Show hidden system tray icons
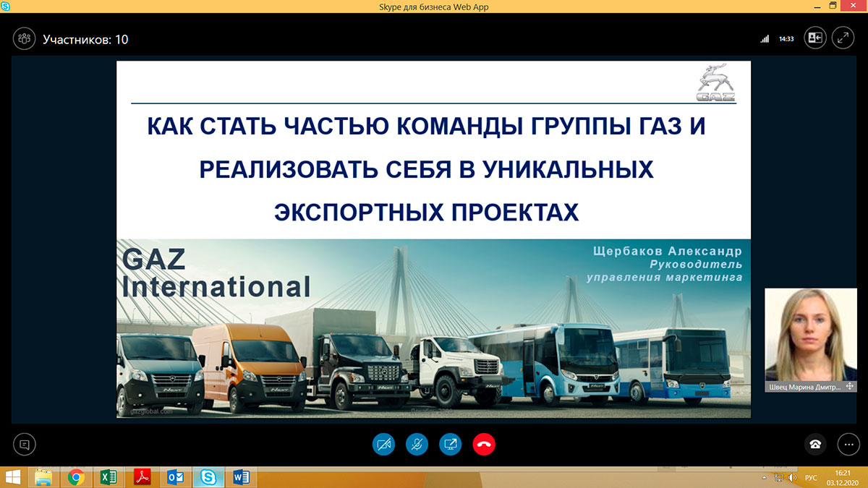 click(x=765, y=477)
